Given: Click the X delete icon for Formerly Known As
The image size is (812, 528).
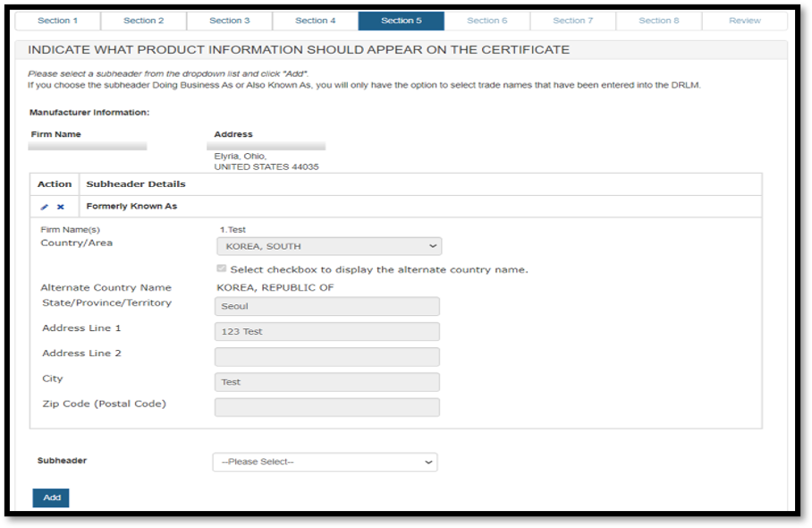Looking at the screenshot, I should (x=61, y=207).
